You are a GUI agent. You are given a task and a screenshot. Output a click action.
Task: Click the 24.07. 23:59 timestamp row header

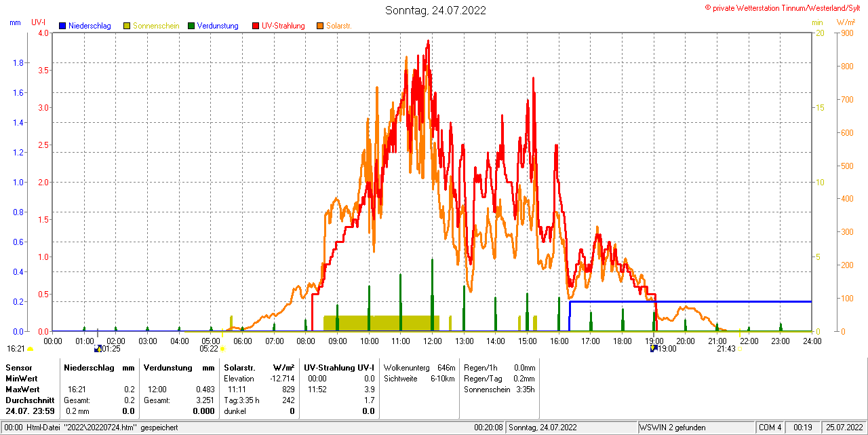pyautogui.click(x=29, y=411)
